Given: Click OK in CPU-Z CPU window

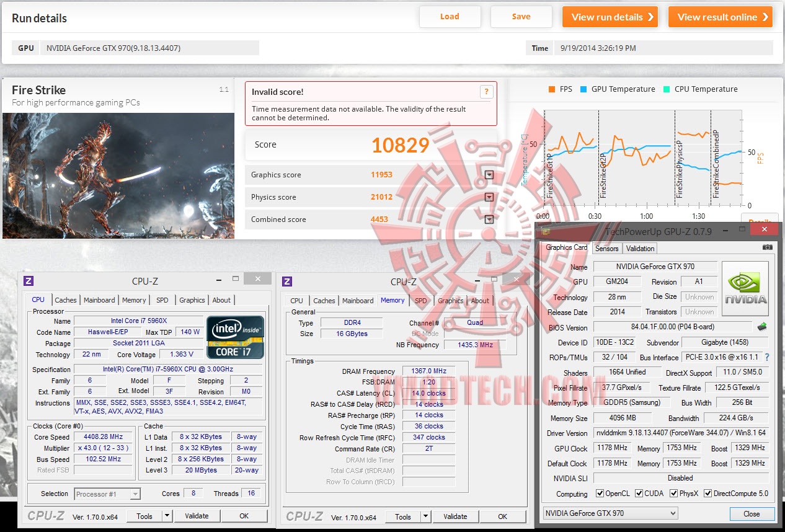Looking at the screenshot, I should tap(244, 516).
